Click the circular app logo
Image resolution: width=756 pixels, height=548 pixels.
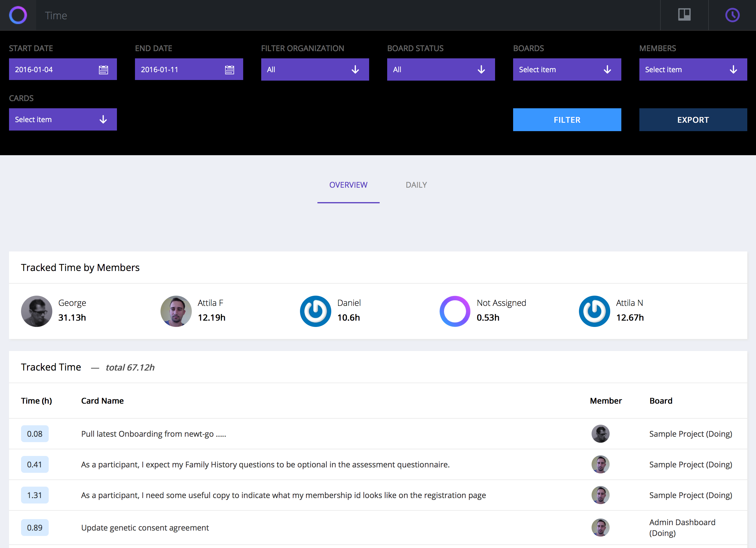coord(18,15)
